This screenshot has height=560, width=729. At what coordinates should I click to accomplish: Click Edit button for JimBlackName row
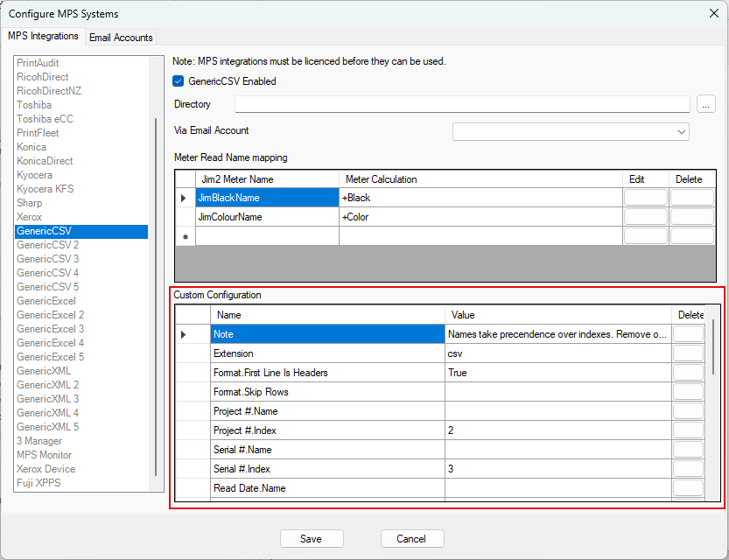[x=646, y=198]
